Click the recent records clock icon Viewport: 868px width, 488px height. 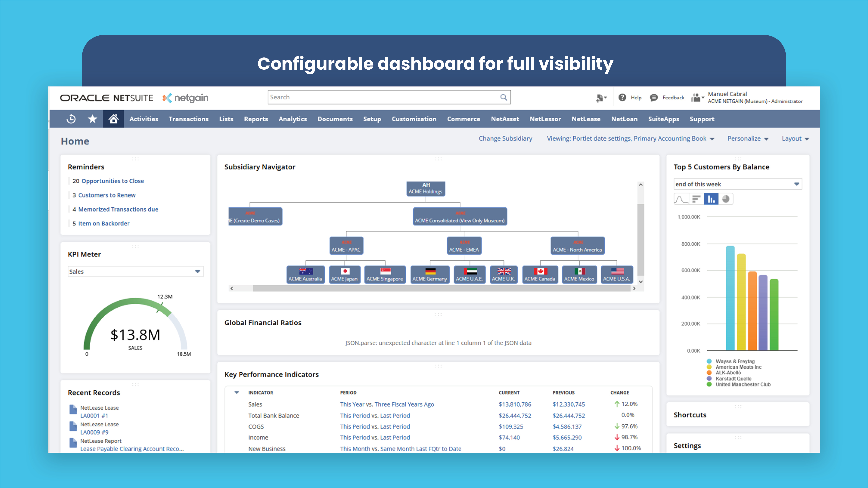(71, 119)
